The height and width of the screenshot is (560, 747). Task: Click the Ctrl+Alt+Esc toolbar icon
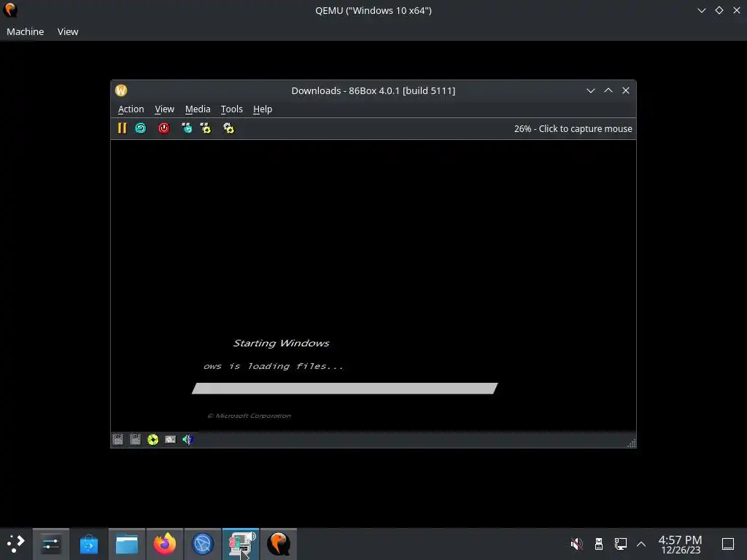coord(205,128)
